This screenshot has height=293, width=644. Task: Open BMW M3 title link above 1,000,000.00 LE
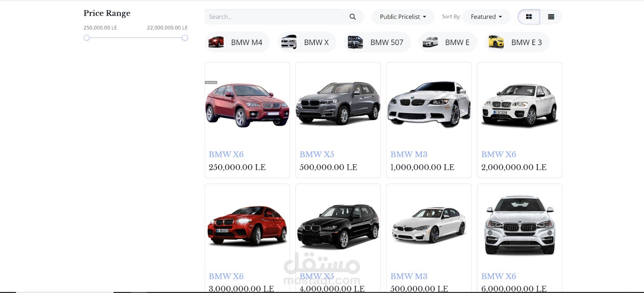tap(409, 154)
